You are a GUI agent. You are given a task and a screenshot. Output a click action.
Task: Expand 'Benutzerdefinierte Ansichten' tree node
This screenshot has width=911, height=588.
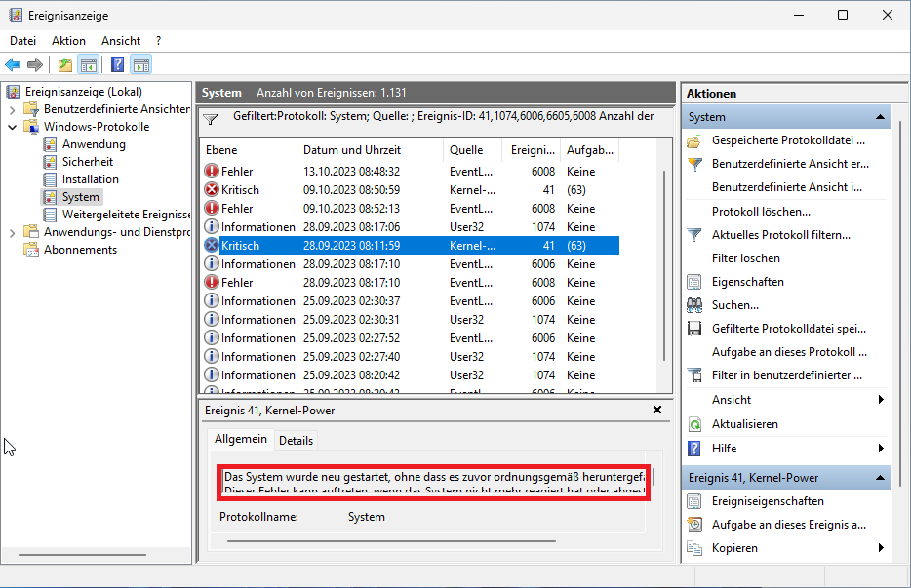point(13,109)
